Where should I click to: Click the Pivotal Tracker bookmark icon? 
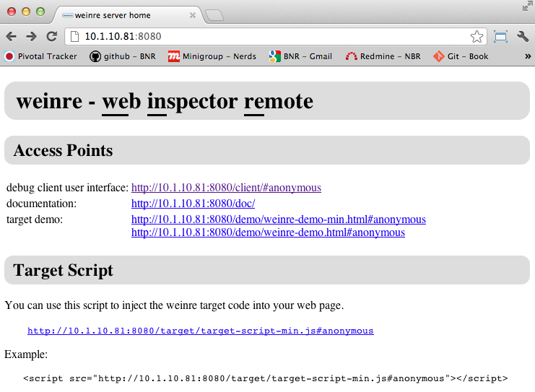point(9,56)
